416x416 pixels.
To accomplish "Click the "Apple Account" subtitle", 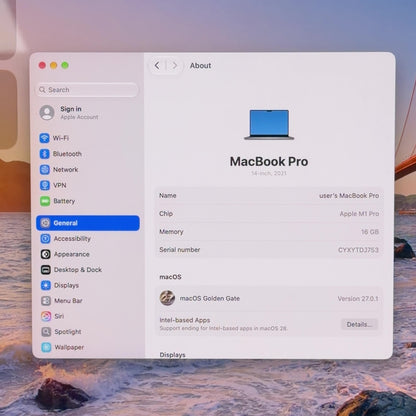I will 79,117.
